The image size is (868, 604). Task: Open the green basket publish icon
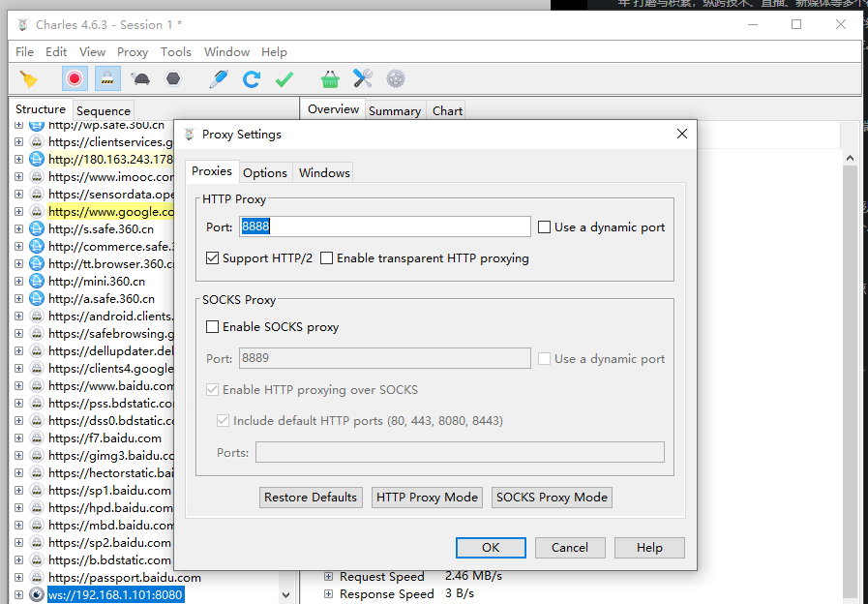click(x=330, y=79)
